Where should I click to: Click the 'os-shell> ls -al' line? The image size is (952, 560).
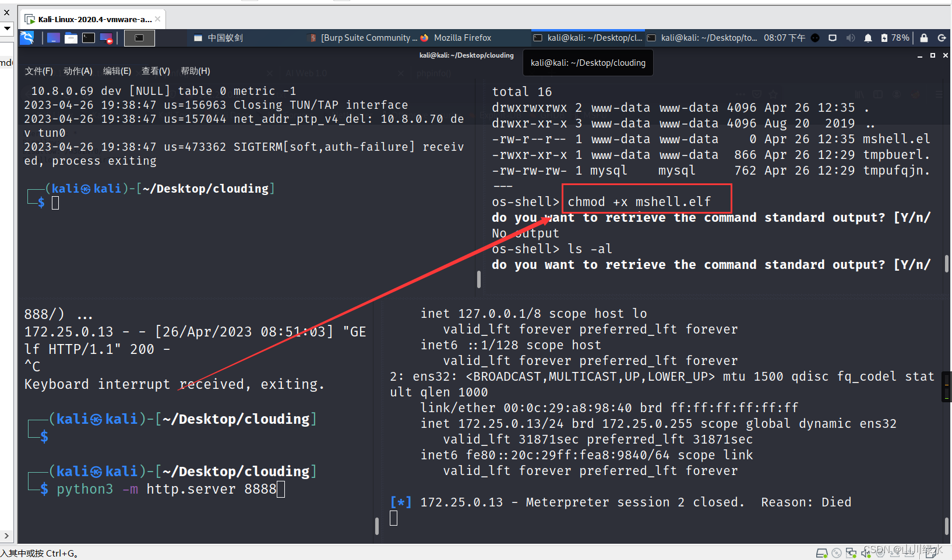click(x=552, y=249)
